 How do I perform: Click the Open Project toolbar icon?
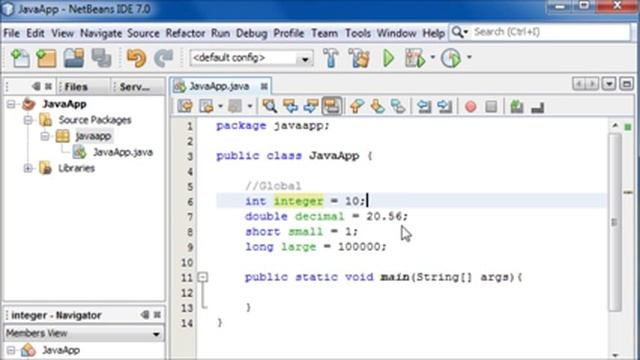pos(74,58)
